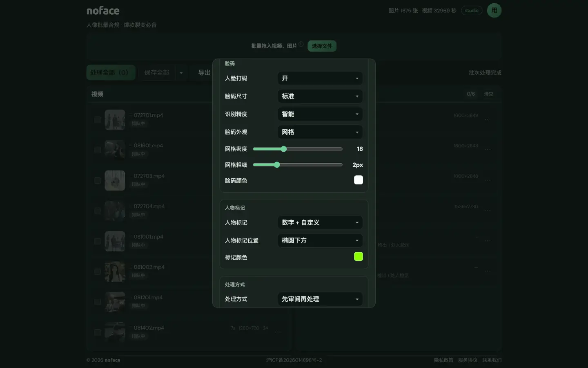
Task: Toggle the checkbox for 081001.mp4
Action: pyautogui.click(x=98, y=241)
